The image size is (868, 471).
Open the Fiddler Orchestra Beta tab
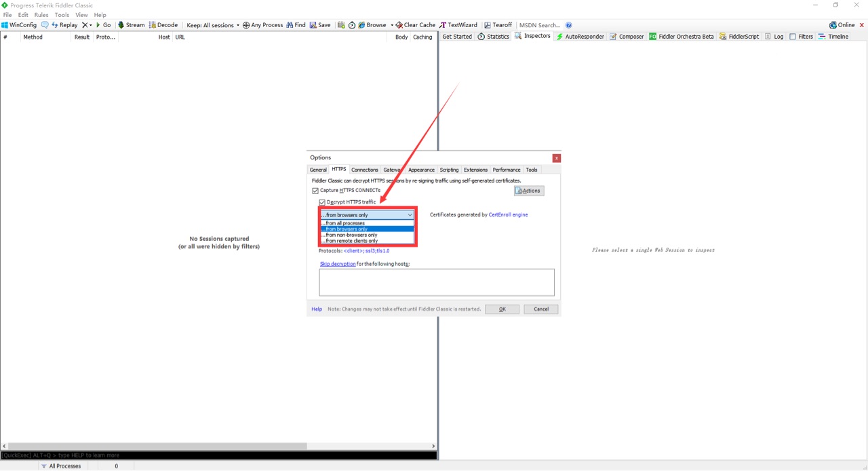pos(682,37)
